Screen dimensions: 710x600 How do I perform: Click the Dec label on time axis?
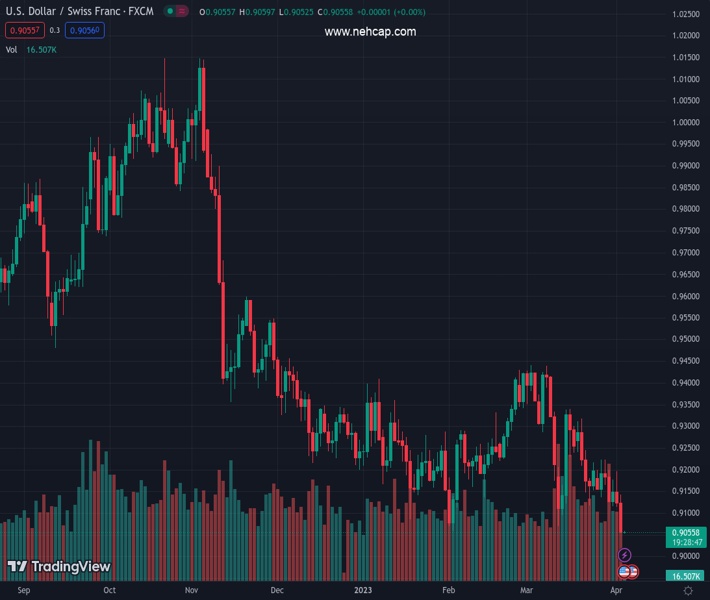pyautogui.click(x=277, y=590)
